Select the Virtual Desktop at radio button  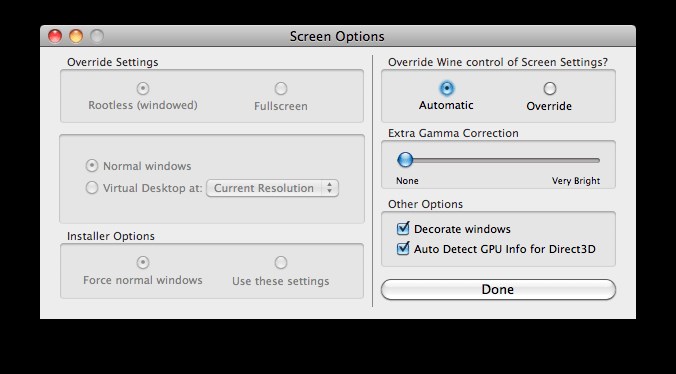(x=91, y=188)
